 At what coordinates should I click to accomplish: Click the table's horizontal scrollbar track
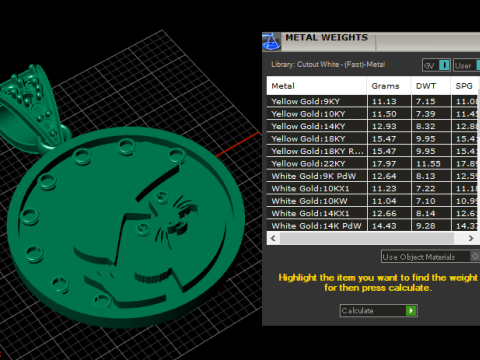pyautogui.click(x=367, y=238)
